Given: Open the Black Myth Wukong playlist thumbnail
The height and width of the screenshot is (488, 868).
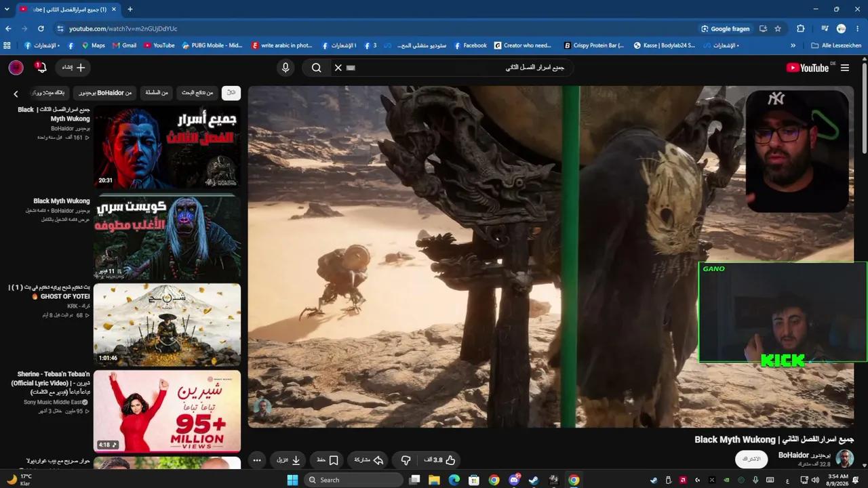Looking at the screenshot, I should coord(167,238).
